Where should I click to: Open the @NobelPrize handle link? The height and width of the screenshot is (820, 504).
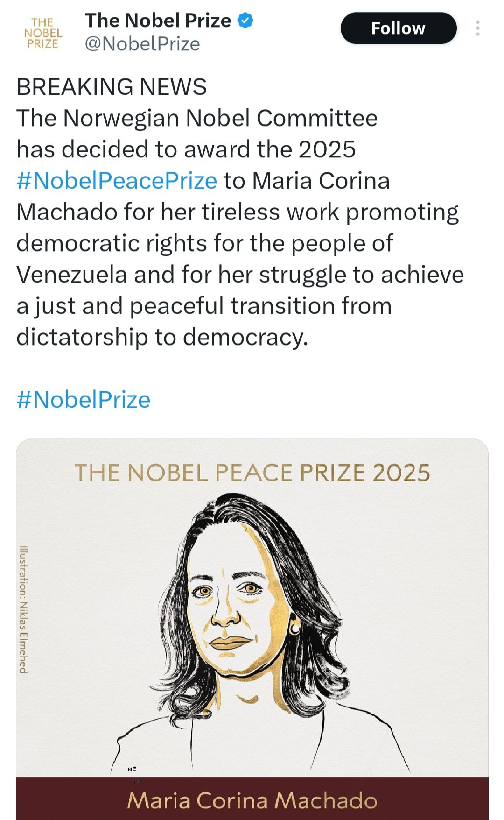(x=142, y=44)
